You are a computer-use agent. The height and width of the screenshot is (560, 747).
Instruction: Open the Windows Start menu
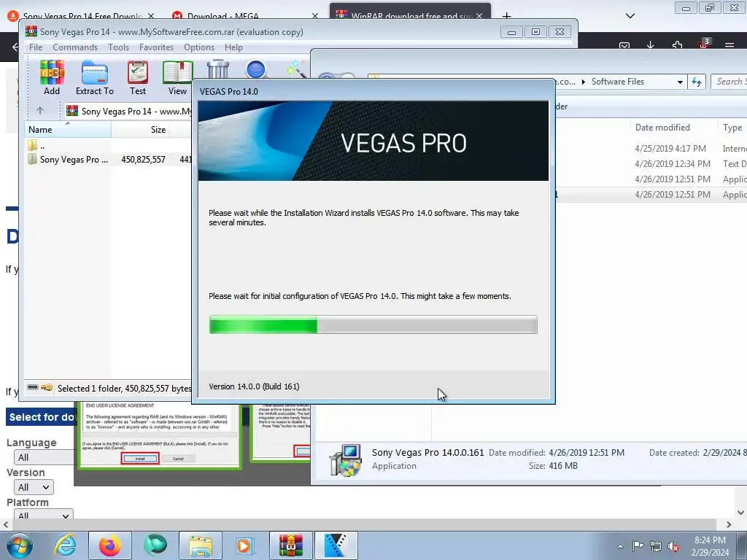click(20, 545)
